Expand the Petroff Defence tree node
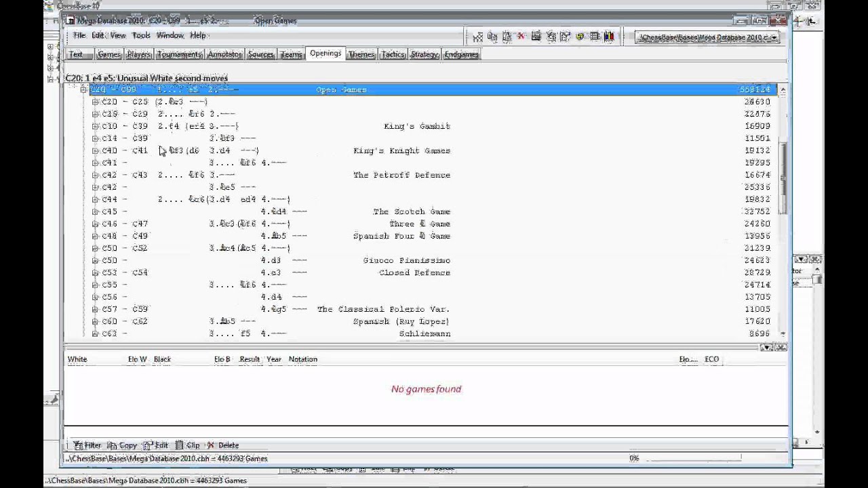This screenshot has height=488, width=868. [x=95, y=175]
